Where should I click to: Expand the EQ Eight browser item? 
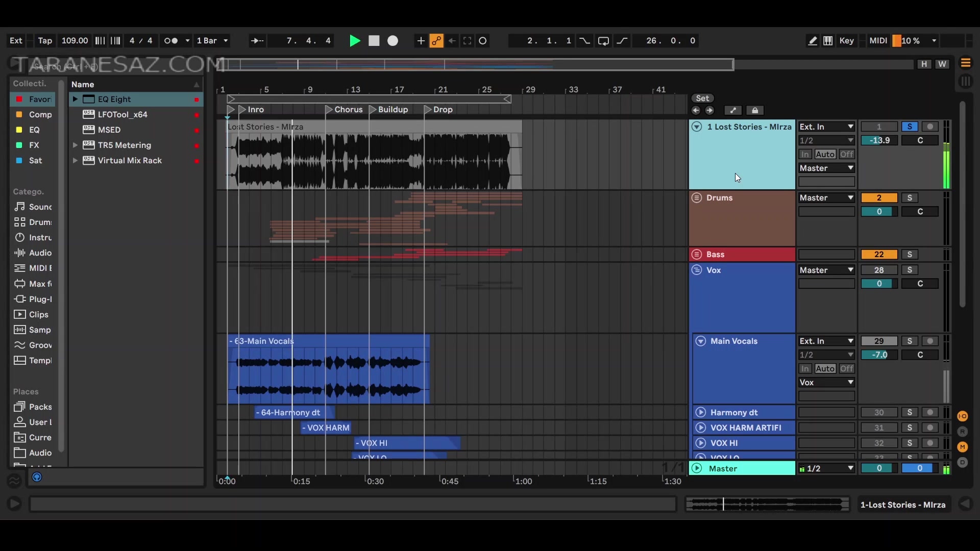[x=75, y=99]
